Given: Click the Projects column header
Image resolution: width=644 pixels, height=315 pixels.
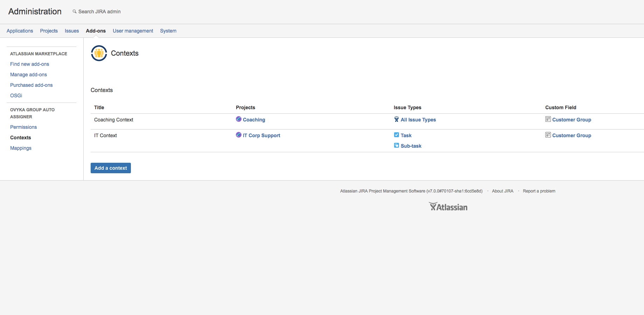Looking at the screenshot, I should coord(245,107).
